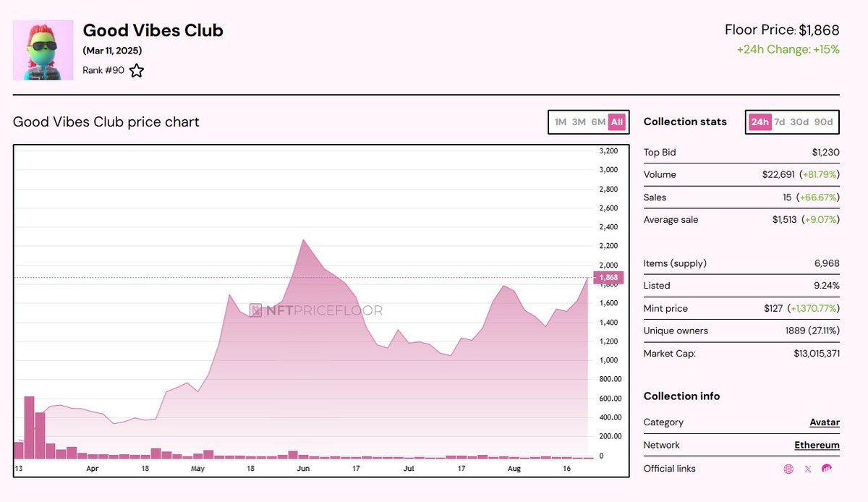Click the (Mar 11, 2025) date label
The width and height of the screenshot is (868, 502).
(x=112, y=51)
